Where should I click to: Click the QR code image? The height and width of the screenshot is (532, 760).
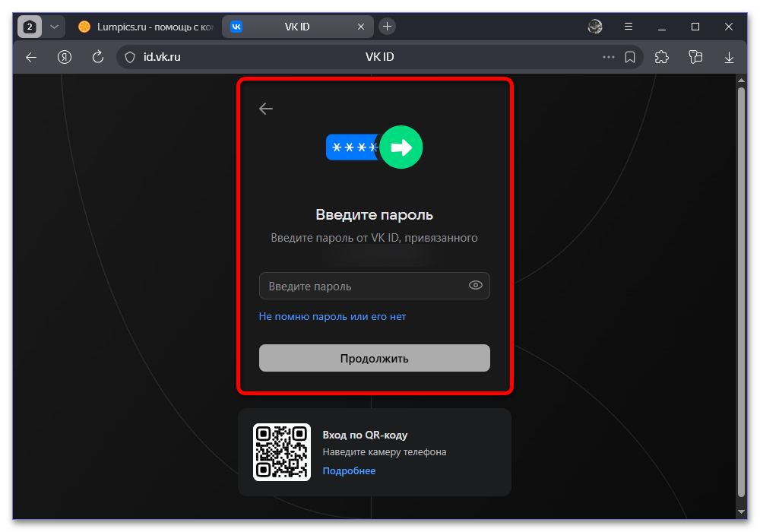pos(282,452)
